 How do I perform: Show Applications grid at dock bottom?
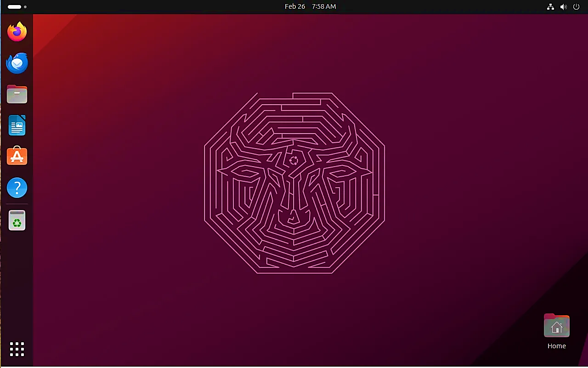coord(17,349)
